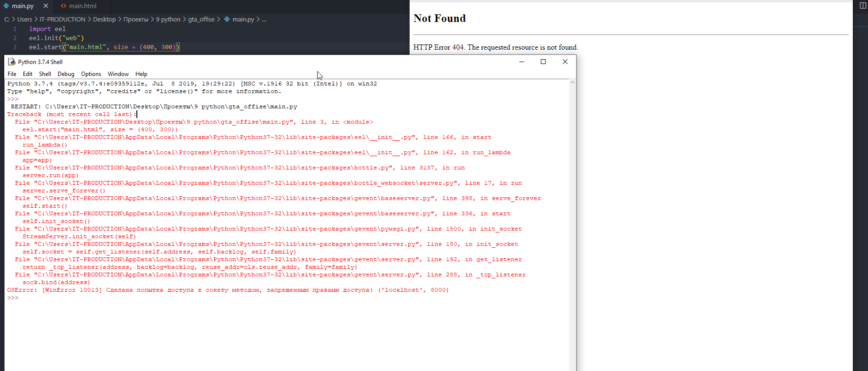Viewport: 868px width, 371px height.
Task: Click the bottle.py line 3137 traceback entry
Action: (240, 168)
